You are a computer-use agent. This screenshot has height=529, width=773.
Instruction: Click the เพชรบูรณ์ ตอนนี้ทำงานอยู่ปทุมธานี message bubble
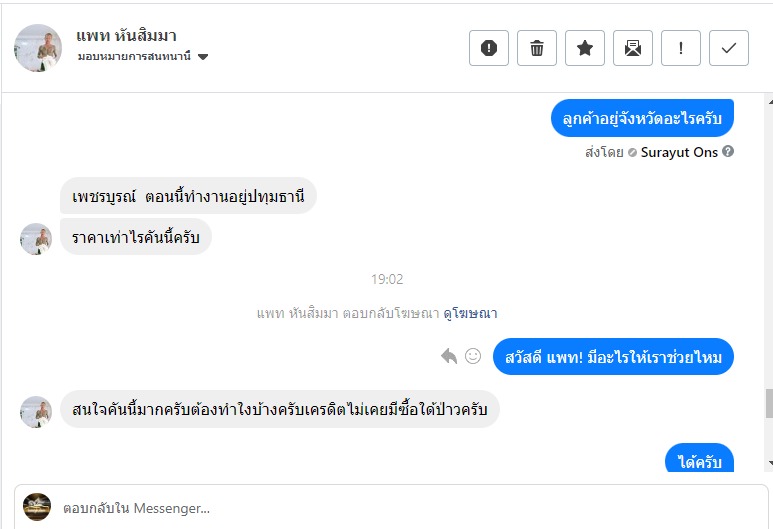[188, 195]
